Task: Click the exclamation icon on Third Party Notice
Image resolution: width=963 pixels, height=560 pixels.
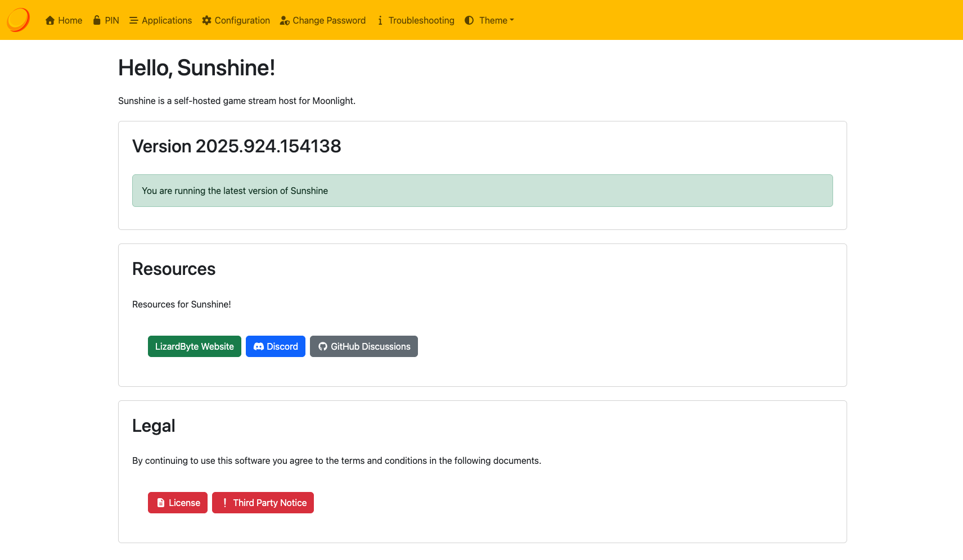Action: coord(224,502)
